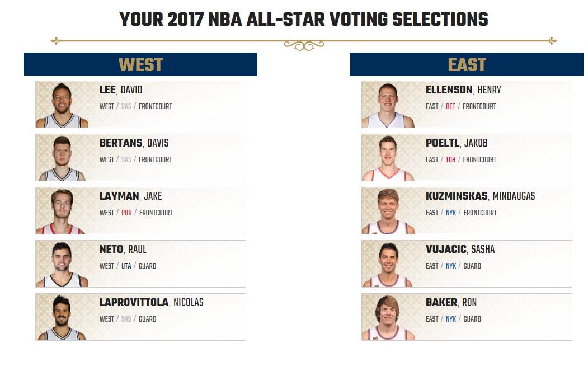Image resolution: width=588 pixels, height=367 pixels.
Task: Click Jakob Poeltl's portrait
Action: click(388, 158)
